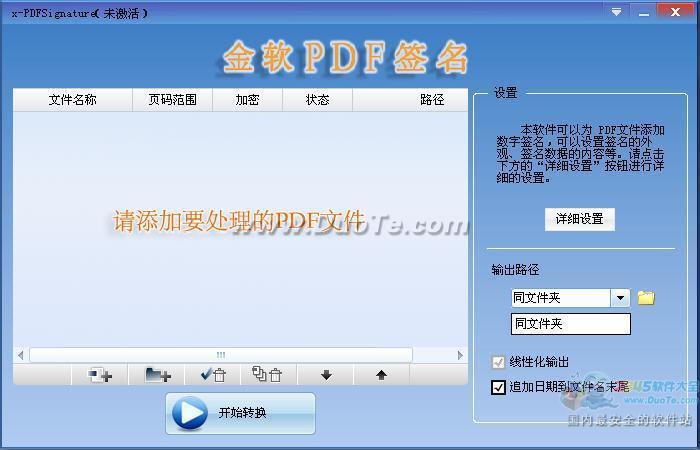Screen dimensions: 700x450
Task: Open 详细设置 detailed settings
Action: (x=579, y=219)
